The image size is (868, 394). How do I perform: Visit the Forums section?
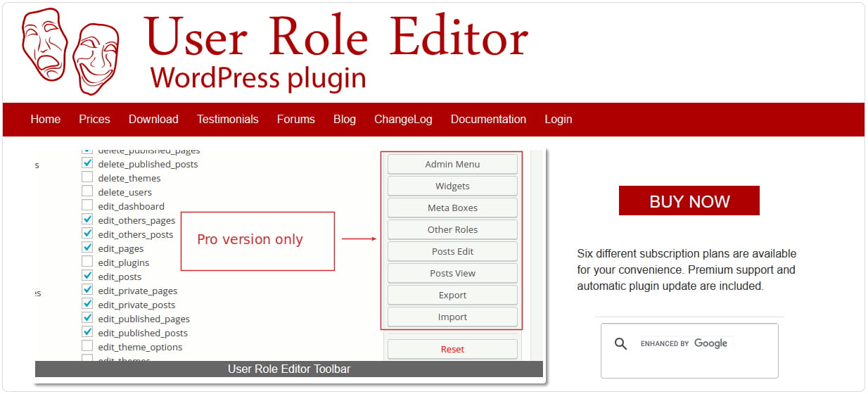coord(296,119)
